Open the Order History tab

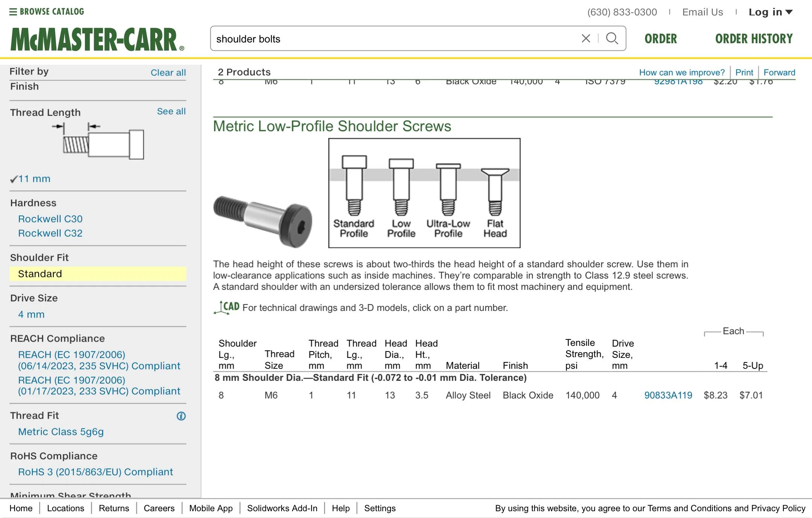click(x=754, y=39)
